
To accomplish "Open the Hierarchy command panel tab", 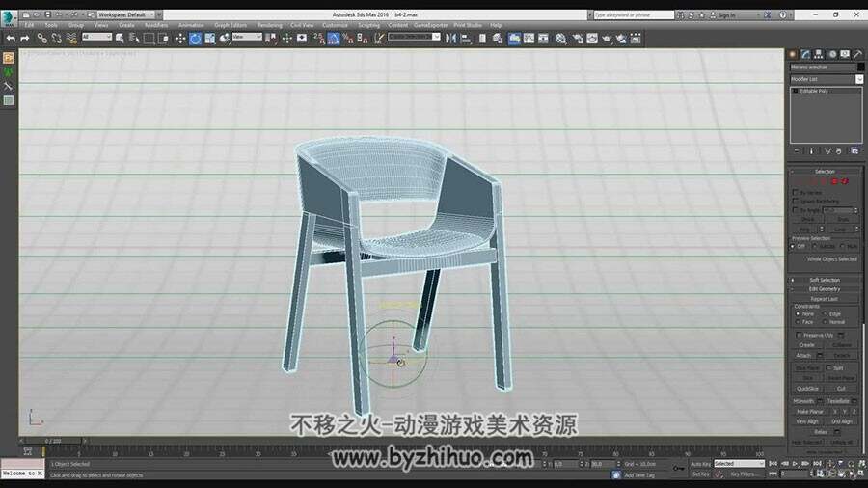I will 818,54.
